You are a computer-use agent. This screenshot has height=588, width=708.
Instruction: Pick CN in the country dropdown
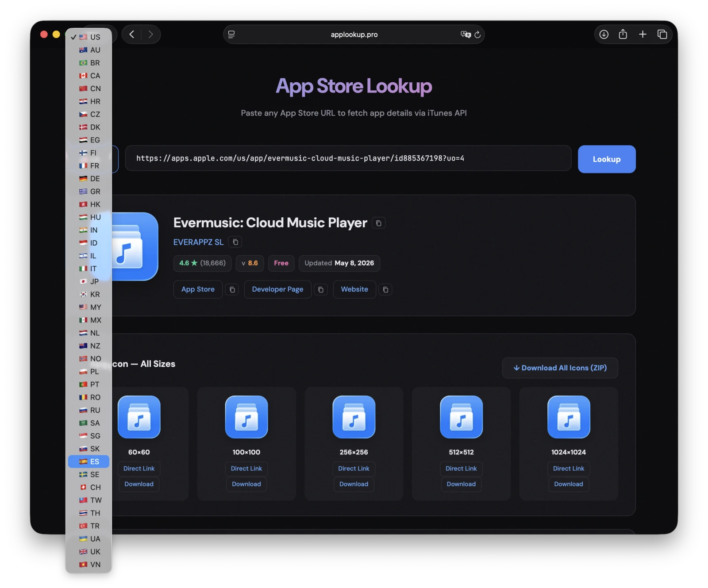[x=89, y=88]
